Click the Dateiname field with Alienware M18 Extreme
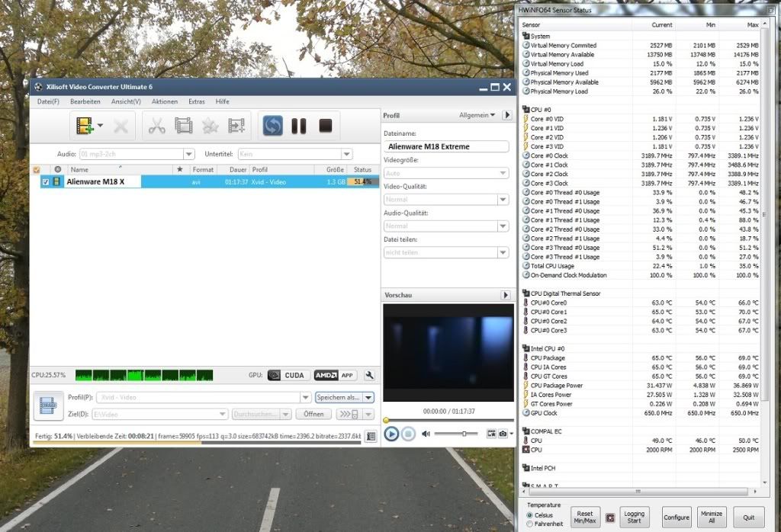Viewport: 781px width, 532px height. tap(446, 146)
